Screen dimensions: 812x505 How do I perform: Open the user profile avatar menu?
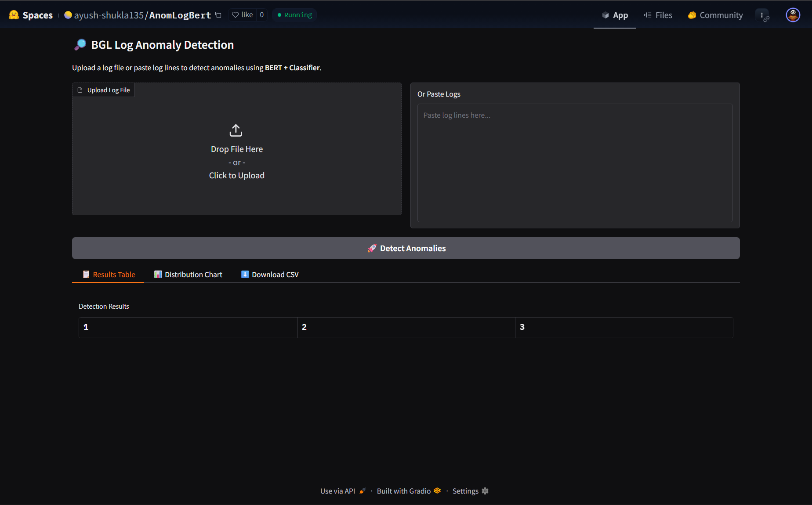[x=793, y=15]
